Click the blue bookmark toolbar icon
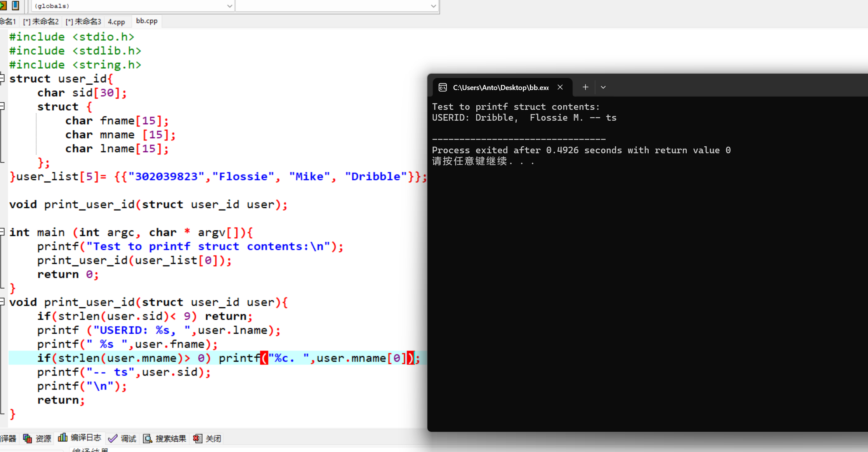Image resolution: width=868 pixels, height=452 pixels. [16, 5]
